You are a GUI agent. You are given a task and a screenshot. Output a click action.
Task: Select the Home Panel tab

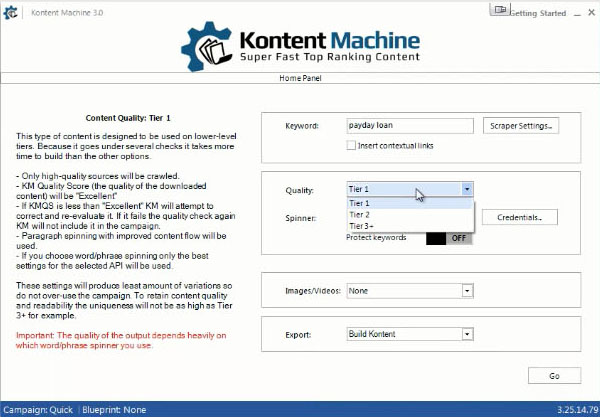tap(300, 78)
